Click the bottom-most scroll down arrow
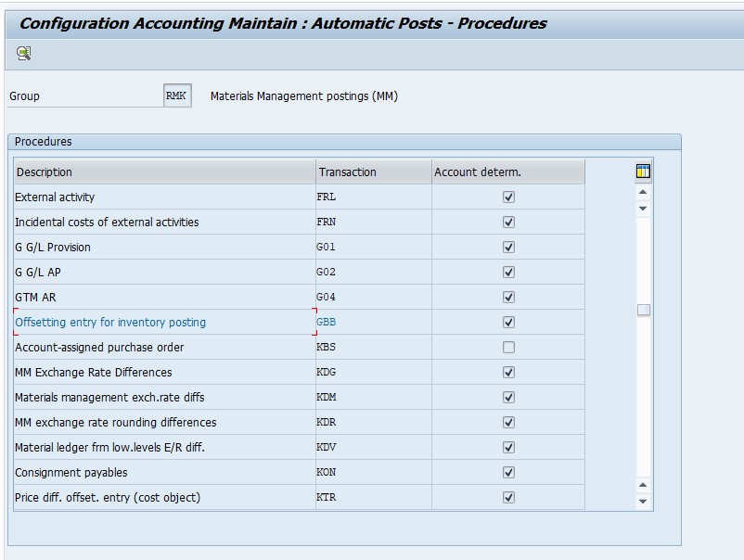 click(x=643, y=502)
